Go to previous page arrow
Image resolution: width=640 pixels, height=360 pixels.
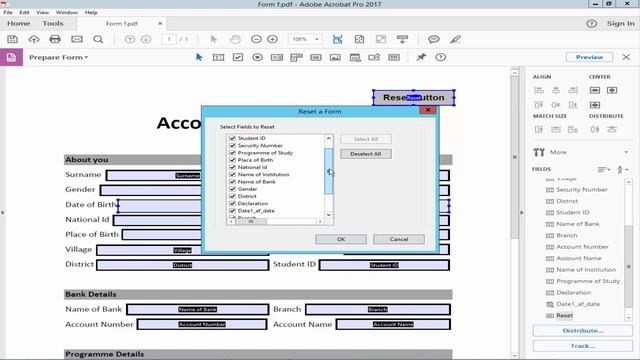point(130,39)
